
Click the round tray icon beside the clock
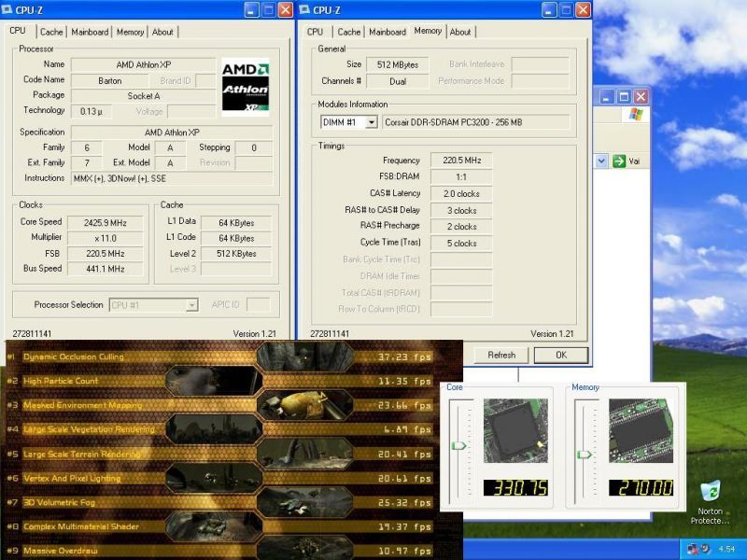coord(705,549)
